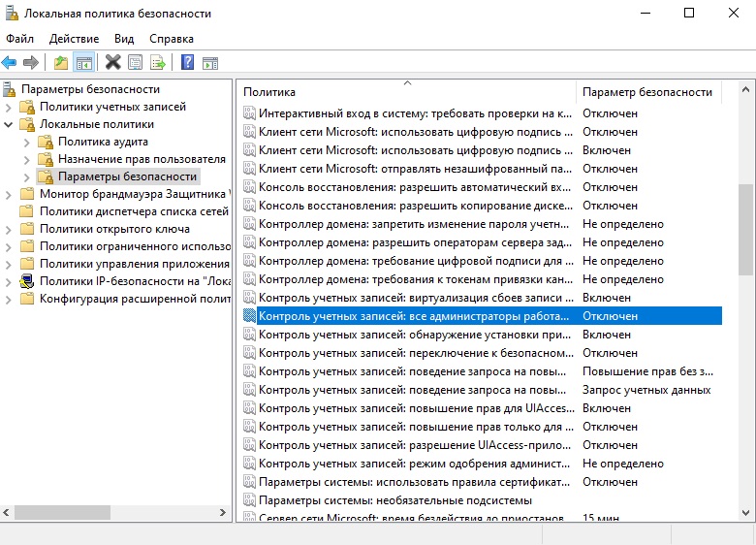Sort by Параметр безопасности column header

[648, 91]
